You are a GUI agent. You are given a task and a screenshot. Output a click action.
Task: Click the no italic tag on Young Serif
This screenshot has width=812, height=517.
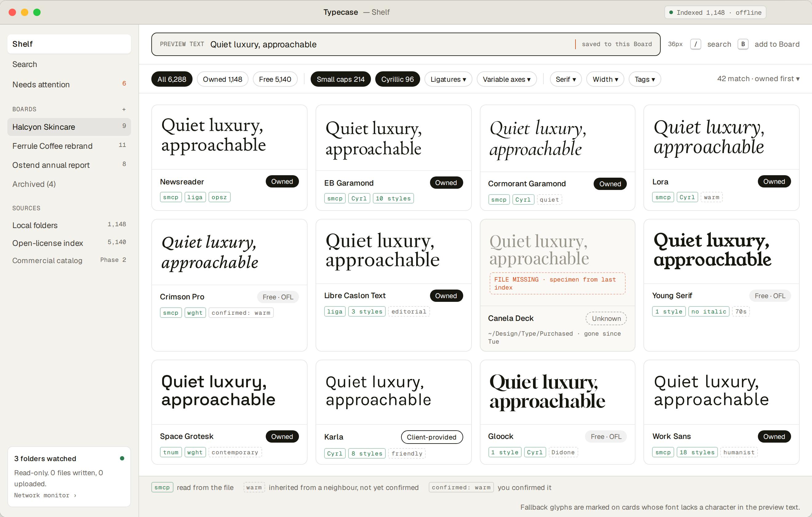tap(708, 311)
